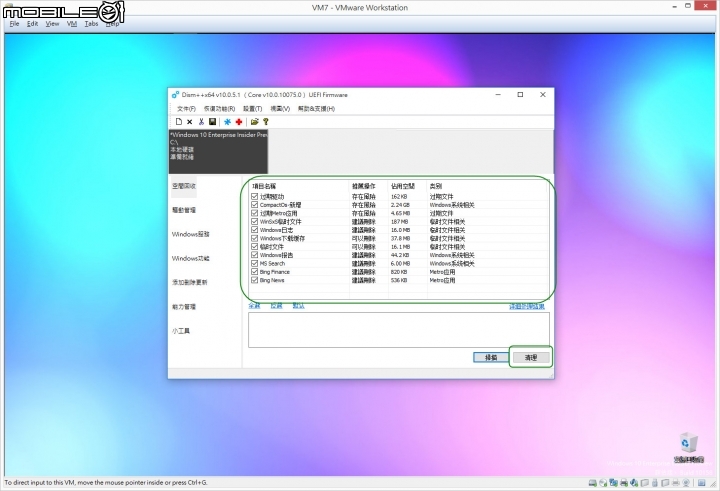Open the 文件(F) menu in Dism++
720x491 pixels.
click(x=186, y=109)
